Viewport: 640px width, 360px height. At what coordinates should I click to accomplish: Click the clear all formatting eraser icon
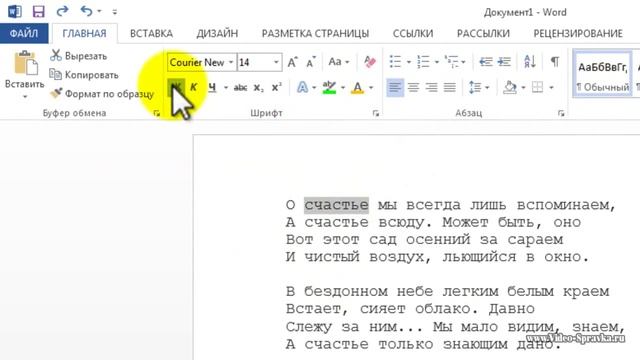click(x=370, y=62)
